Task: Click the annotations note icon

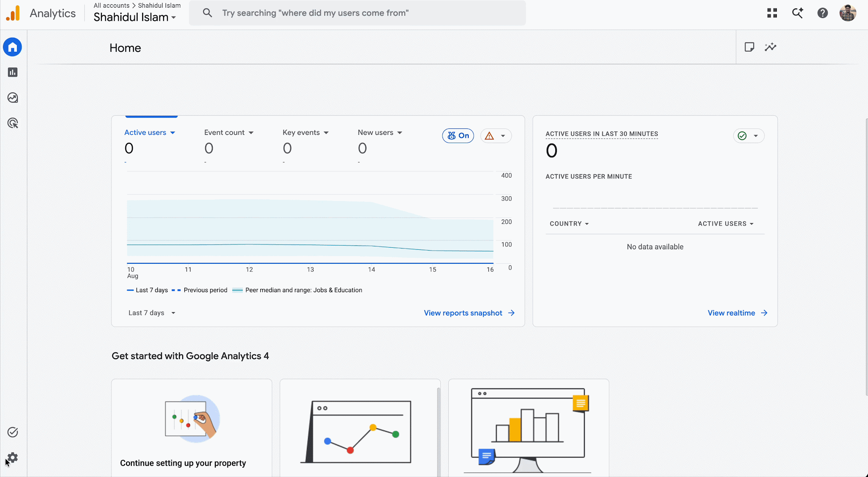Action: tap(749, 47)
